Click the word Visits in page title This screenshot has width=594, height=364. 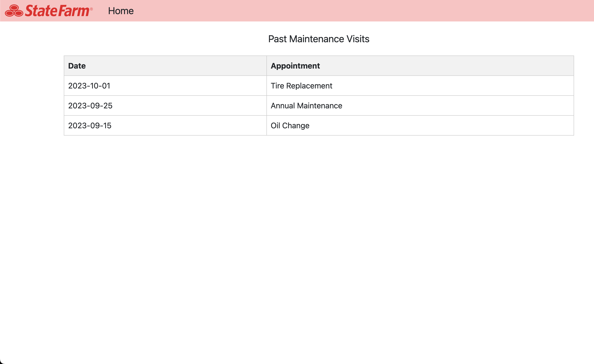tap(358, 39)
